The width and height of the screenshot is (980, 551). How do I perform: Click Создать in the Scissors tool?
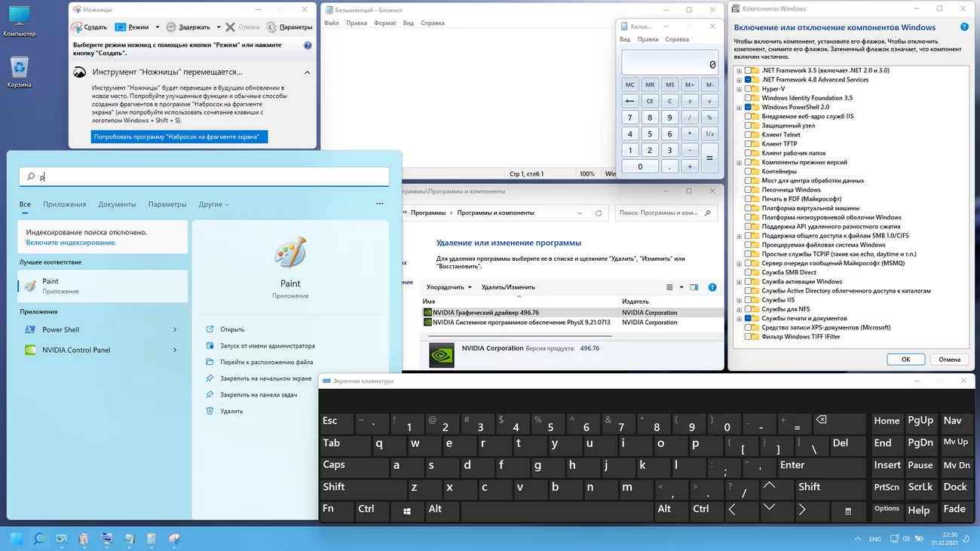click(89, 27)
